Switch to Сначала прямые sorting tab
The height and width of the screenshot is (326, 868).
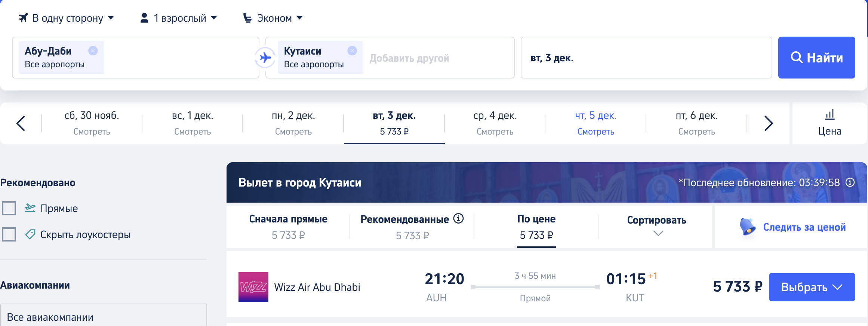tap(288, 227)
